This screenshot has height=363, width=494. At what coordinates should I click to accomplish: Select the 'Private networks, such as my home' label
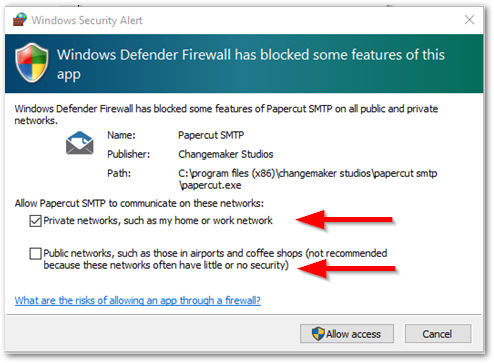point(158,220)
